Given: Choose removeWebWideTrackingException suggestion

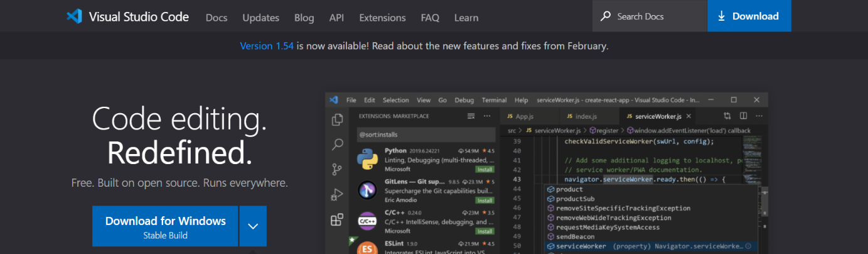Looking at the screenshot, I should [x=651, y=218].
